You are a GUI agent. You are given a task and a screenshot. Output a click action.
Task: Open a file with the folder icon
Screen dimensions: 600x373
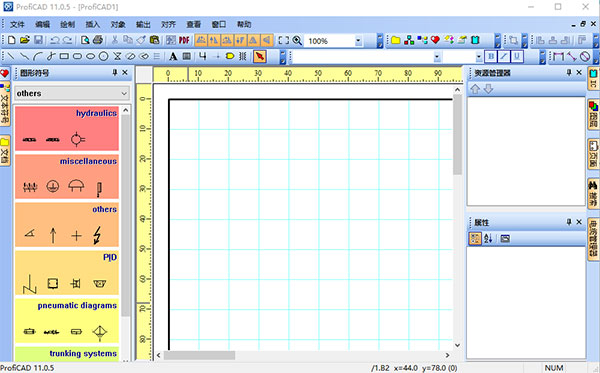click(25, 40)
